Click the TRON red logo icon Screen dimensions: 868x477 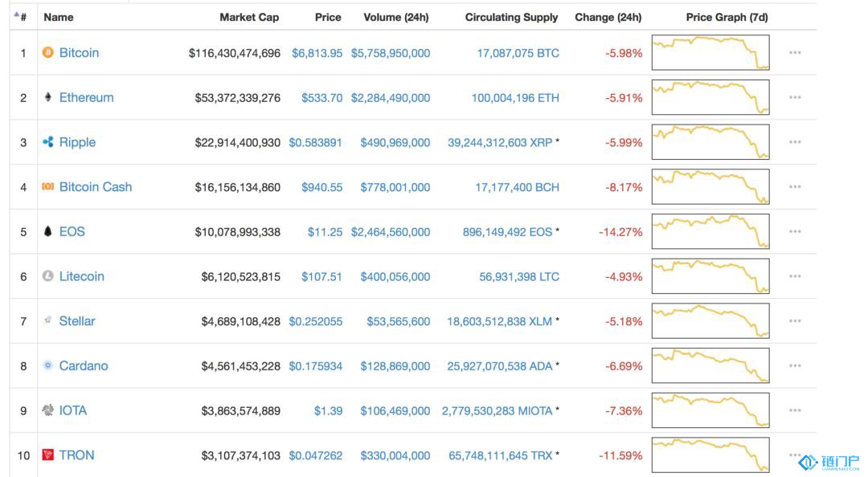point(47,455)
